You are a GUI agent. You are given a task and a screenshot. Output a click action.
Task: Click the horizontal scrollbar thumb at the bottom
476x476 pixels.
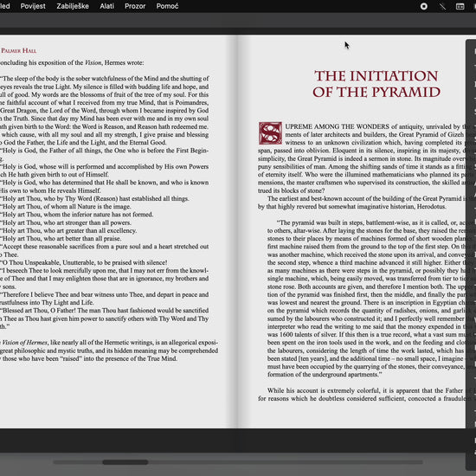[x=125, y=462]
